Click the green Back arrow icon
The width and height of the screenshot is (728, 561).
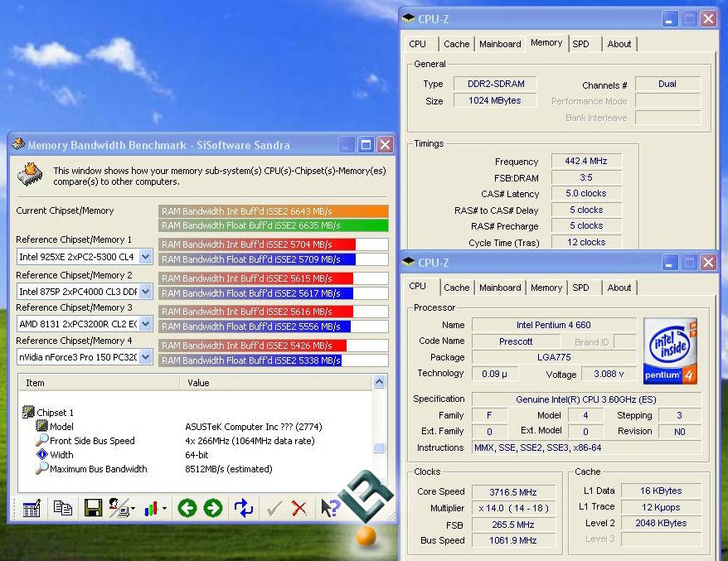[x=187, y=508]
